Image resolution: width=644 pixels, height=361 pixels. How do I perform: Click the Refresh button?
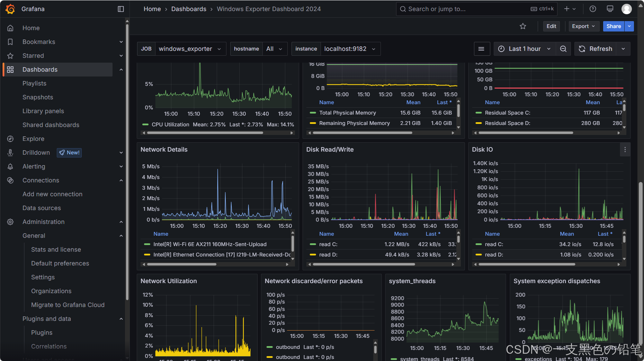(x=596, y=49)
